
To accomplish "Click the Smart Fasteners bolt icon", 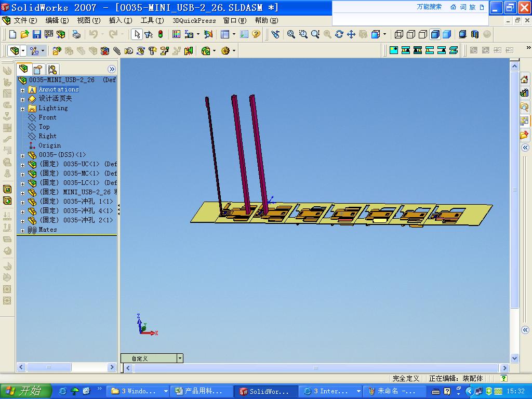I will (x=153, y=51).
